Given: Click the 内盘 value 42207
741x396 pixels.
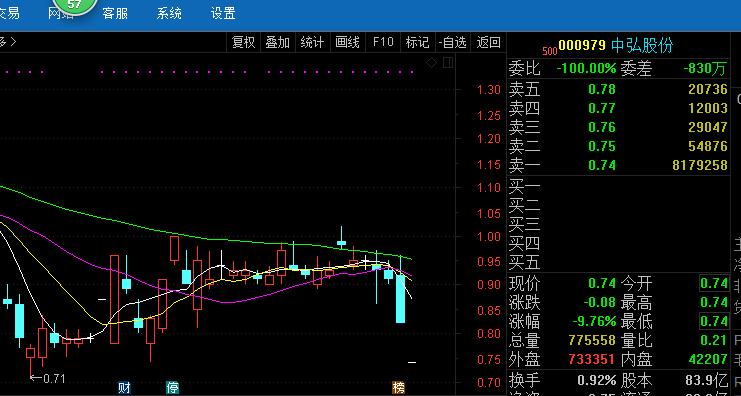Looking at the screenshot, I should tap(708, 359).
